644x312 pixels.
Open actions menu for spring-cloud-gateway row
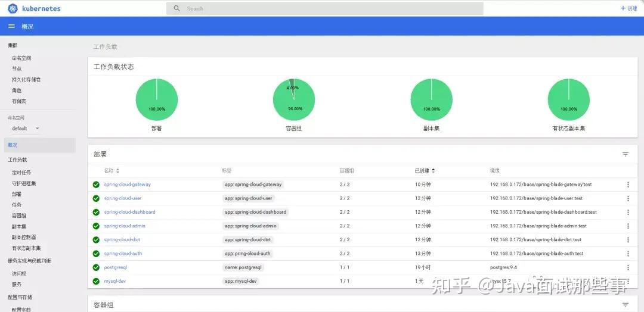[627, 185]
